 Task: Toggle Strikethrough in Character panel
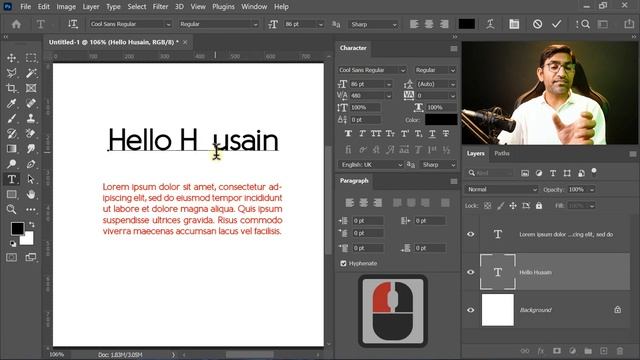pyautogui.click(x=446, y=133)
